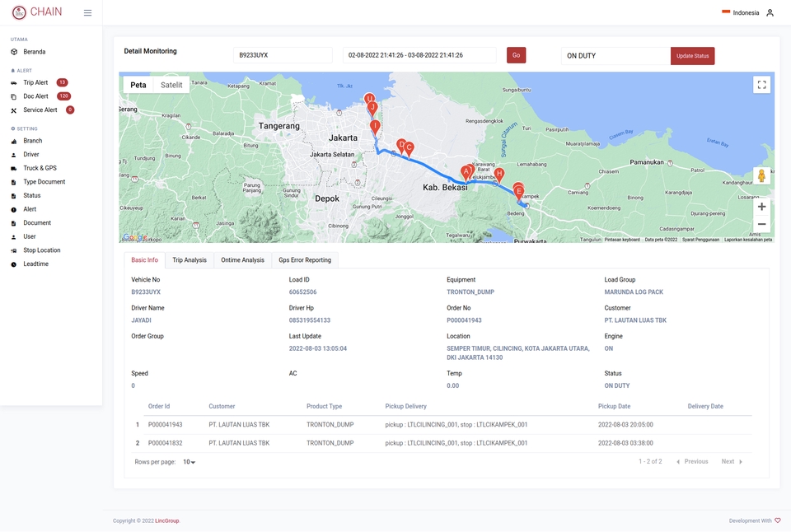Switch map to Peta view

click(x=138, y=85)
